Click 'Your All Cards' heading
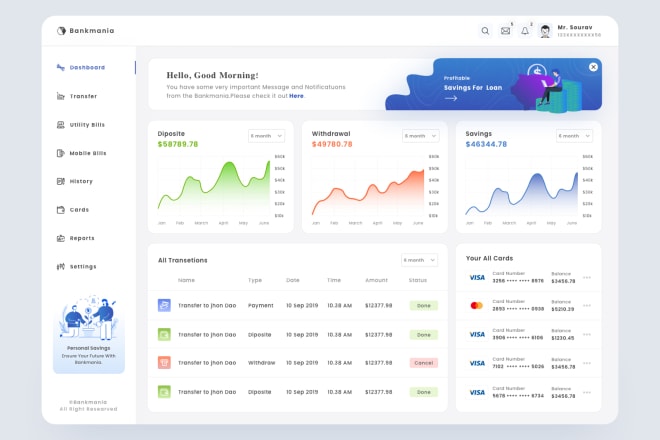This screenshot has width=660, height=440. (490, 258)
